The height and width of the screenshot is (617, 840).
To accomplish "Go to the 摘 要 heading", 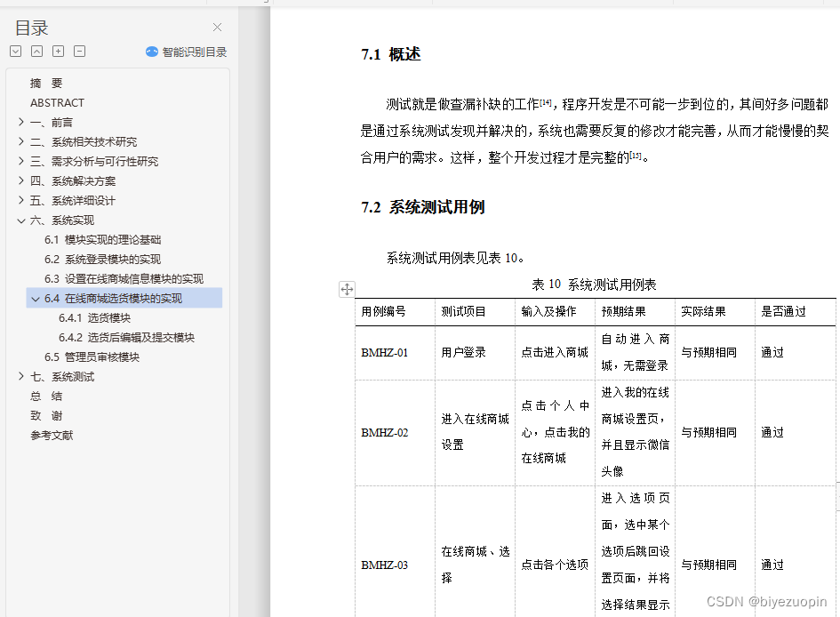I will [46, 83].
